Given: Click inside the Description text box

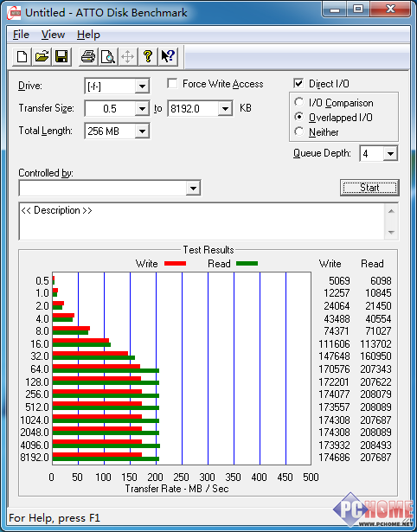Looking at the screenshot, I should click(202, 221).
